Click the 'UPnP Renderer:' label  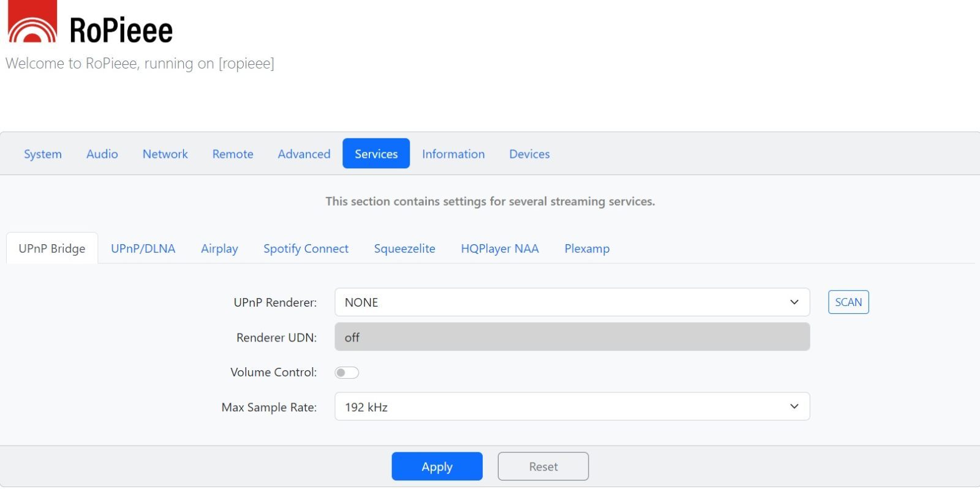pyautogui.click(x=275, y=302)
